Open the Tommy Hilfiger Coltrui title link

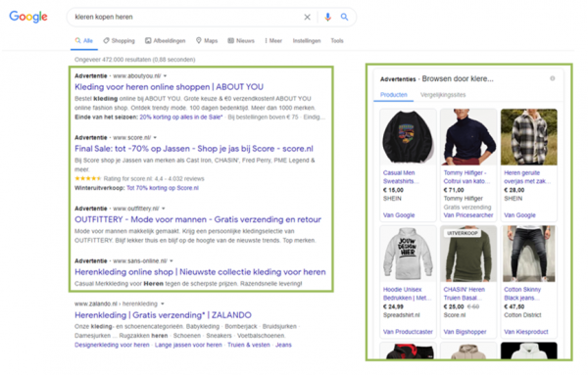[466, 177]
